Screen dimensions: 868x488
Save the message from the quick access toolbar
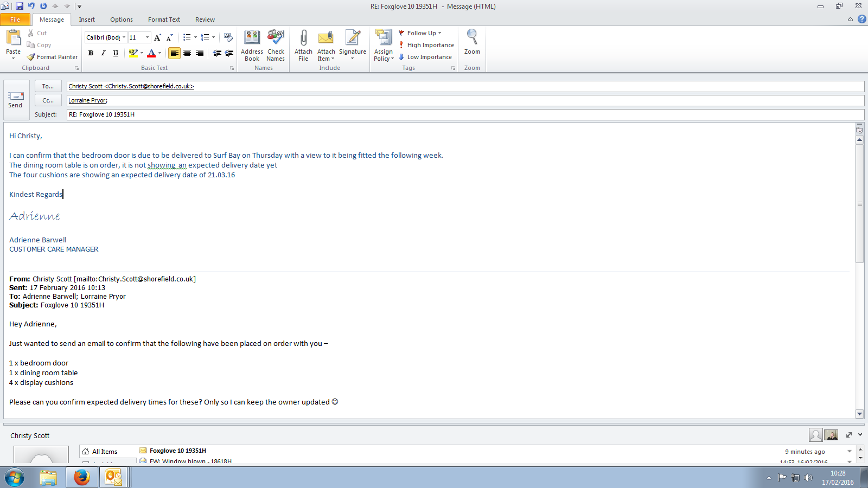point(20,6)
